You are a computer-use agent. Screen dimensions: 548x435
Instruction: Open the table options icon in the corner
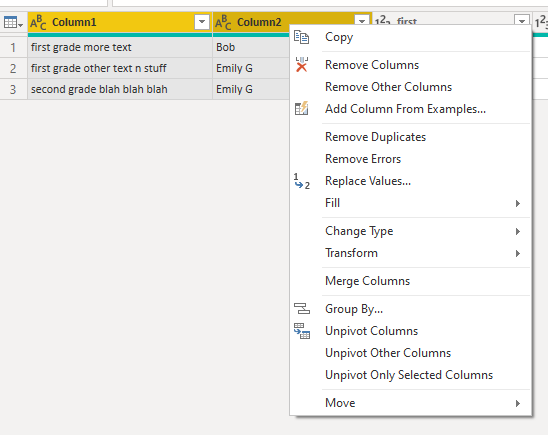tap(13, 23)
